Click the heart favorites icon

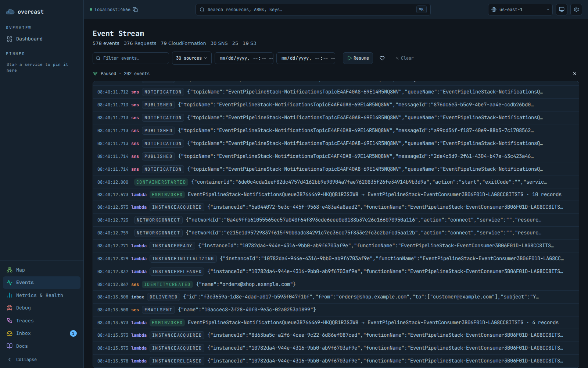click(x=382, y=58)
